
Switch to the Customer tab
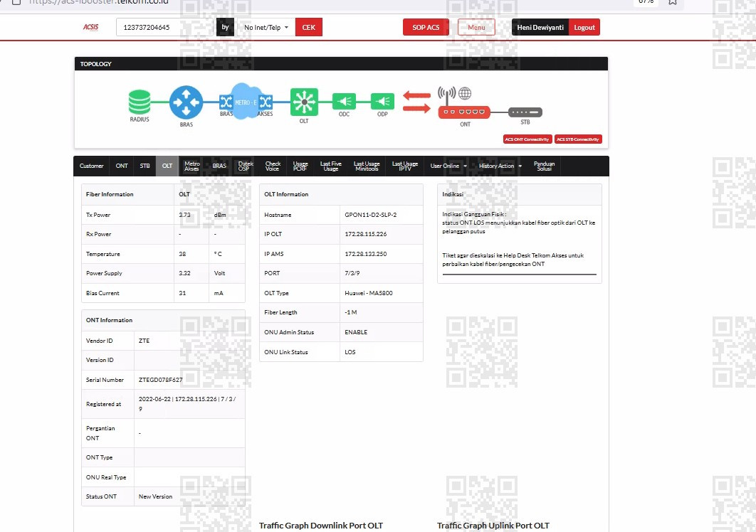coord(92,166)
